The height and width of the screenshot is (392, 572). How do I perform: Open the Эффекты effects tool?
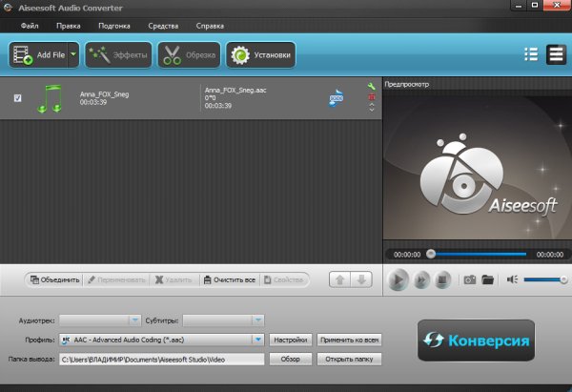click(x=118, y=55)
